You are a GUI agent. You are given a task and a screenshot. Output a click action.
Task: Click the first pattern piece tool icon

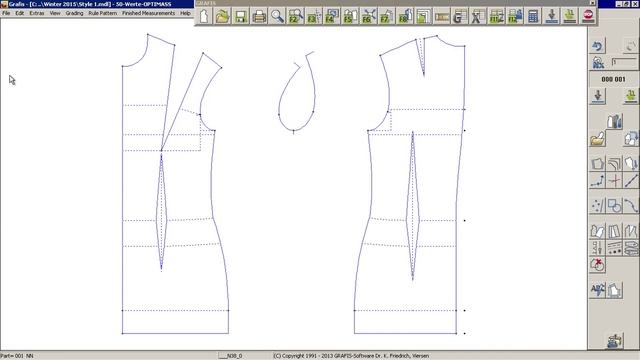pyautogui.click(x=598, y=231)
